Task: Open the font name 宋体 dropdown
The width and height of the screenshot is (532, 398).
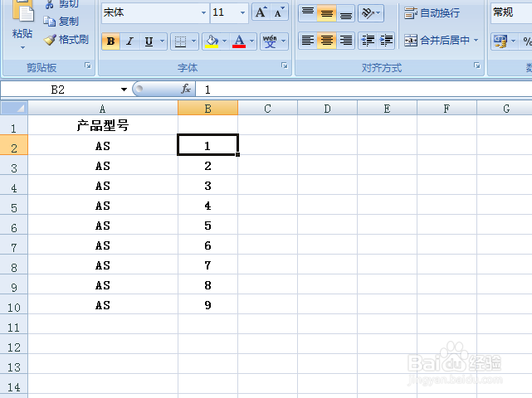Action: point(203,13)
